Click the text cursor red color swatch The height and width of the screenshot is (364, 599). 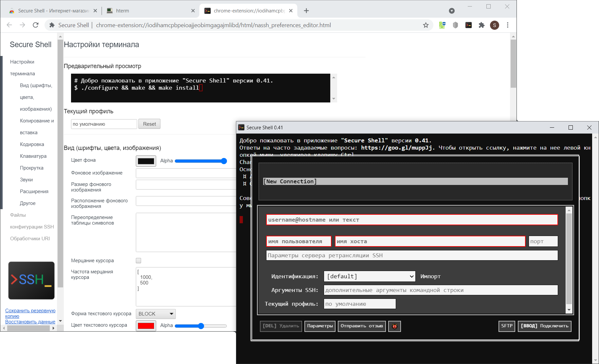[x=146, y=326]
